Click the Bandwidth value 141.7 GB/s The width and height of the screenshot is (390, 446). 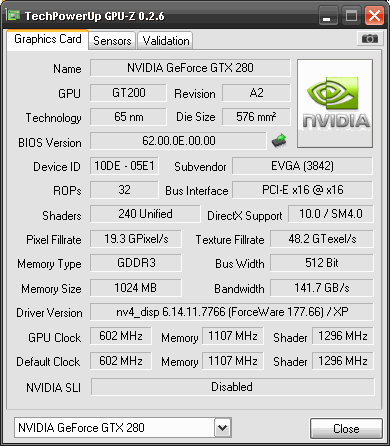pos(322,288)
